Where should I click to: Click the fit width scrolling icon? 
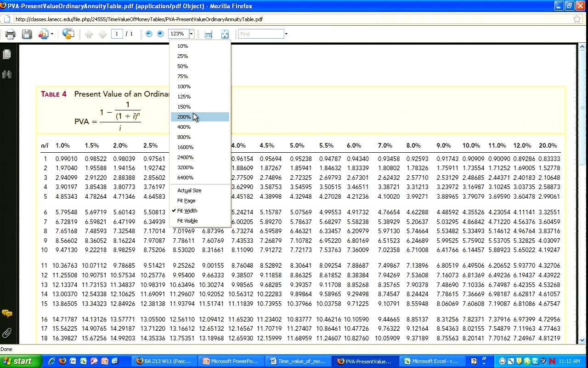pyautogui.click(x=208, y=34)
